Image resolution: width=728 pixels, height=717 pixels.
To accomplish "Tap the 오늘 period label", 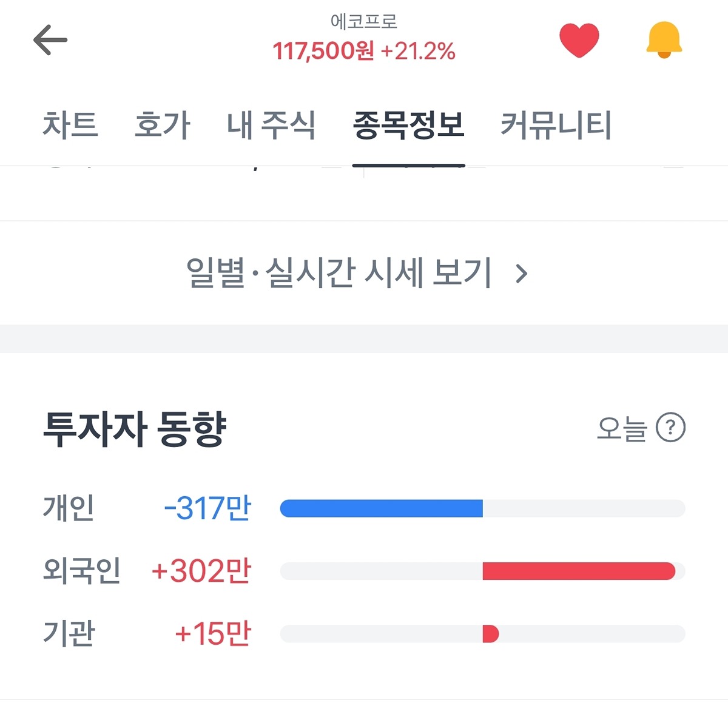I will (x=622, y=428).
